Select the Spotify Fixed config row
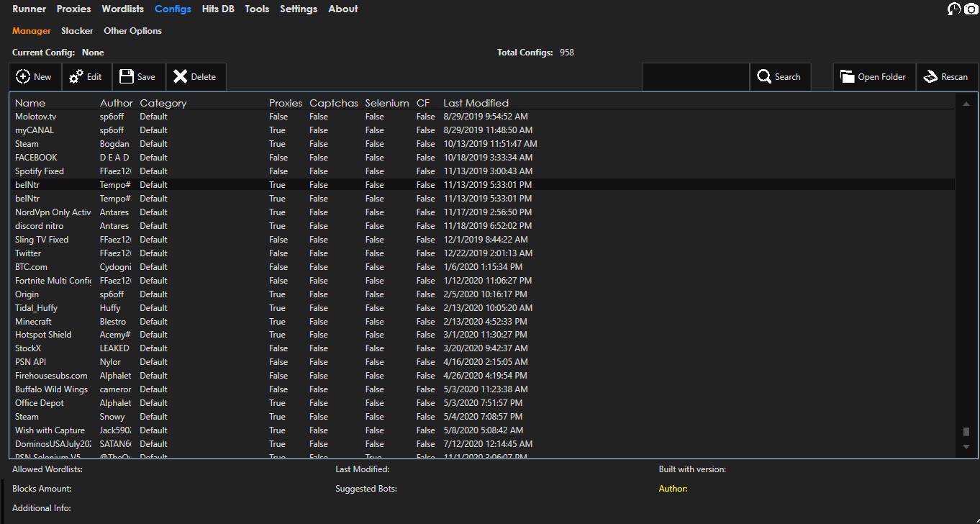980x524 pixels. point(482,171)
